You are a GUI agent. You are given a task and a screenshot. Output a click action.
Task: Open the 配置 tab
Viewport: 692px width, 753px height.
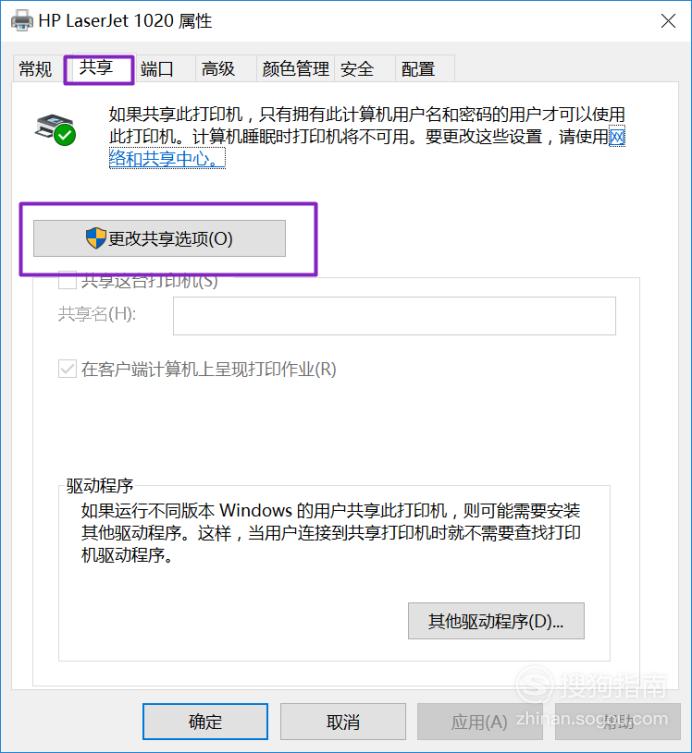point(418,69)
